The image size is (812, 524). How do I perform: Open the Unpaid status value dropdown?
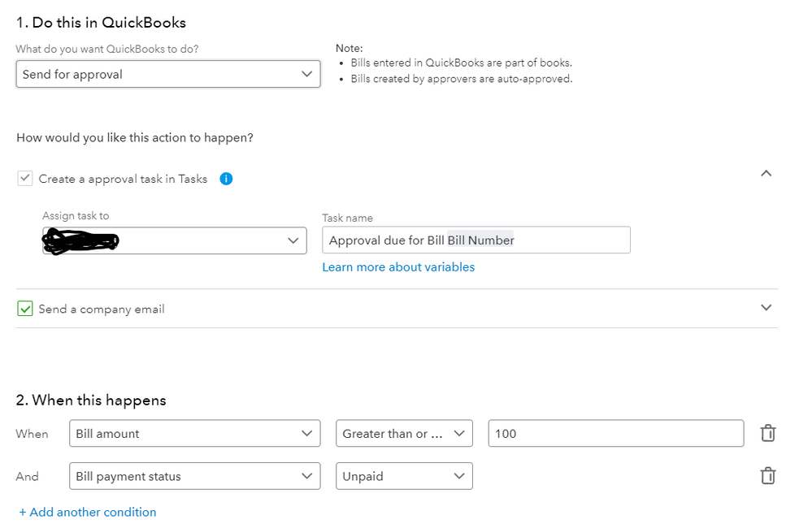pos(404,476)
